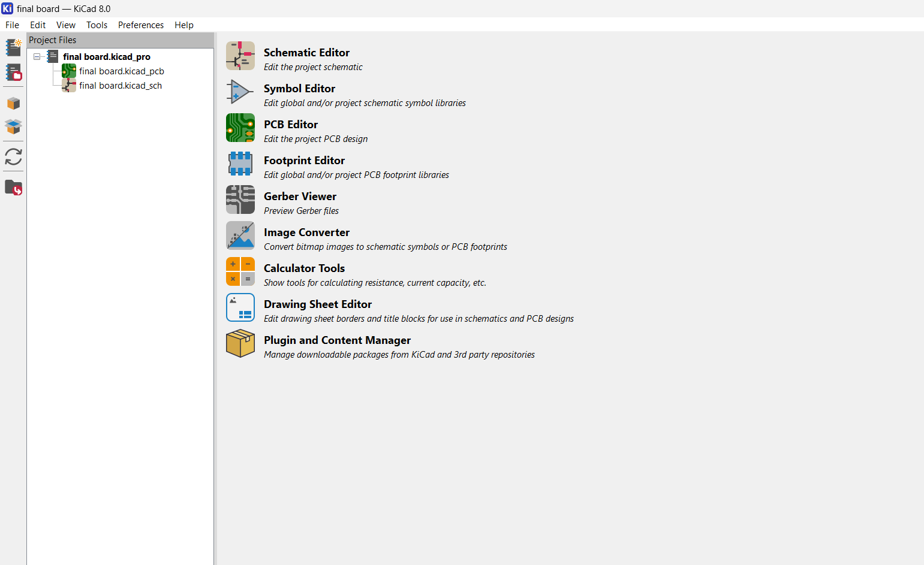Open the Tools menu

coord(97,25)
